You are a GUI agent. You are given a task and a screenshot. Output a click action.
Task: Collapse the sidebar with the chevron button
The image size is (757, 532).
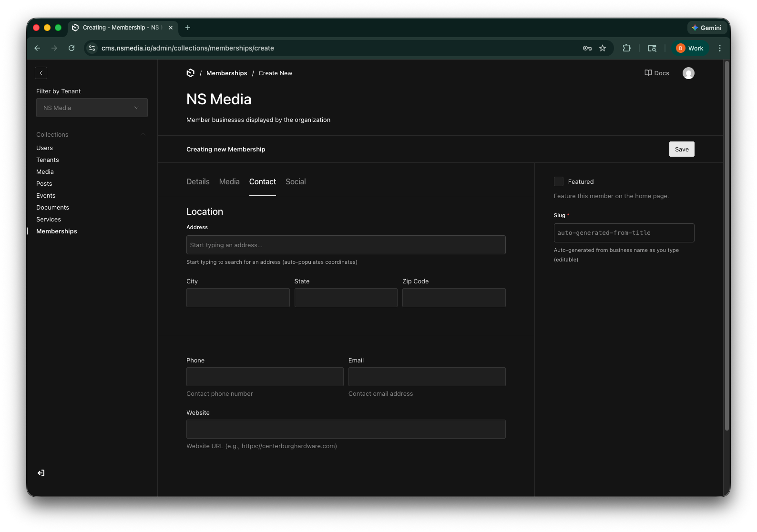click(x=41, y=73)
